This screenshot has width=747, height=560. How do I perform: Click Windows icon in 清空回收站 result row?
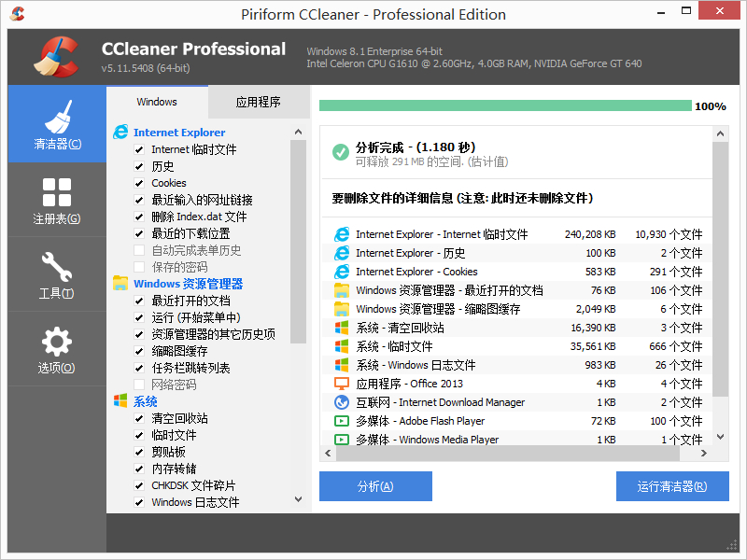(x=342, y=328)
